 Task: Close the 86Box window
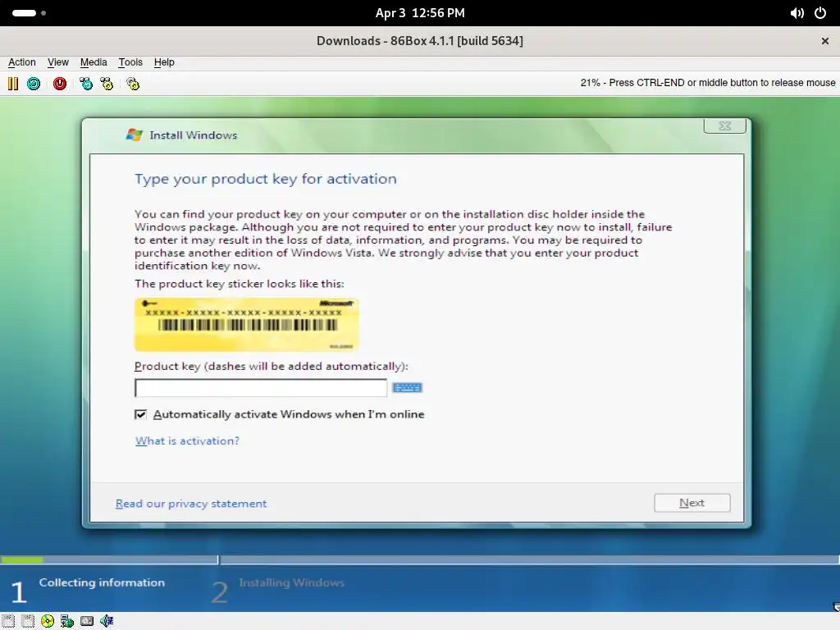(x=825, y=41)
